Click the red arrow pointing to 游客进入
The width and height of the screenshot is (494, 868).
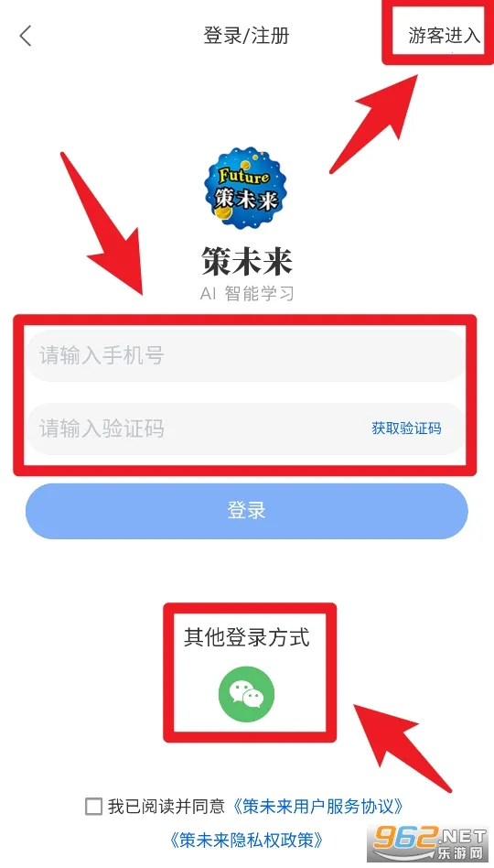[x=376, y=125]
